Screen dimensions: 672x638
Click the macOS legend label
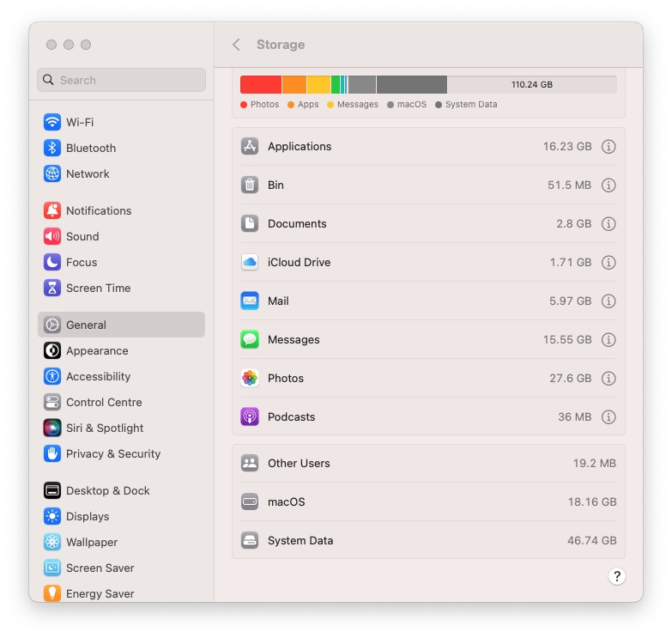pyautogui.click(x=411, y=105)
